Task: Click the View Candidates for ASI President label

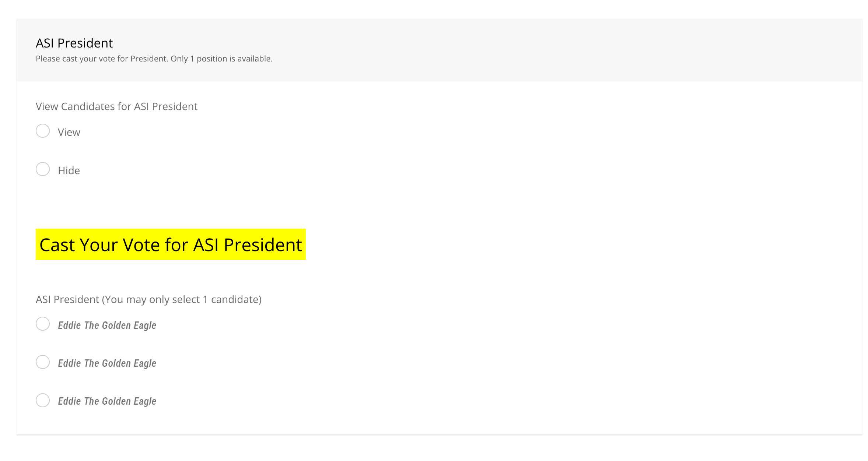Action: coord(116,106)
